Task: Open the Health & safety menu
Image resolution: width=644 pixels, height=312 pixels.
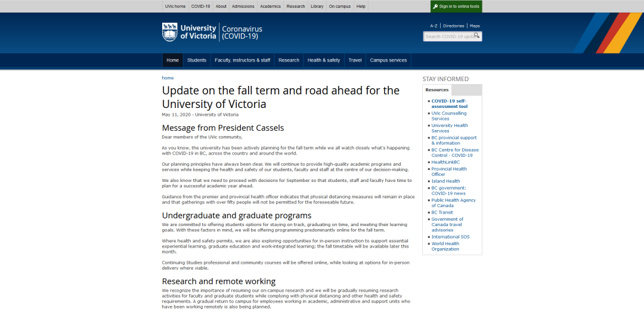Action: 323,60
